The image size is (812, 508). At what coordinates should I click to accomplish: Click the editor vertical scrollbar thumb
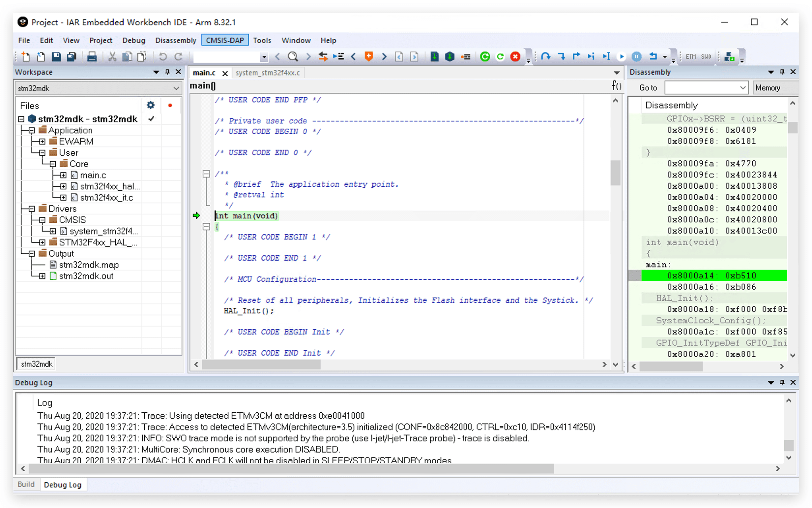[x=615, y=173]
